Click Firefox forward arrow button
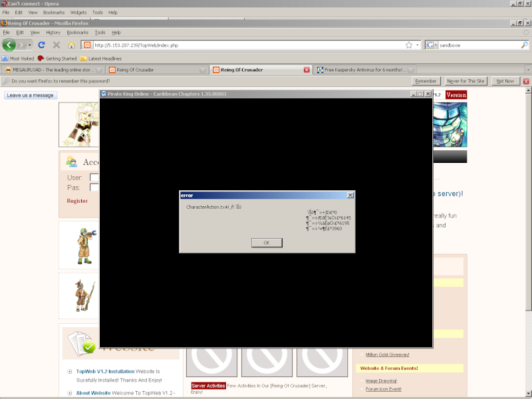 21,45
